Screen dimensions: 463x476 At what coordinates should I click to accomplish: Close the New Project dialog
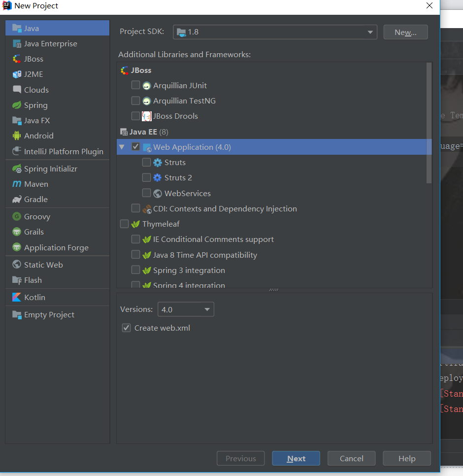click(430, 5)
